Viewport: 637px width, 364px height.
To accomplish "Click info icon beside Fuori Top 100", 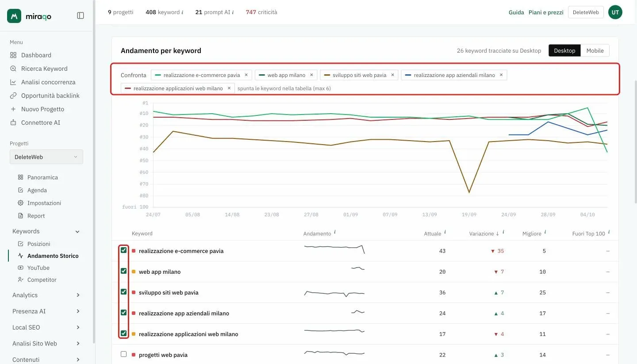I will tap(609, 232).
